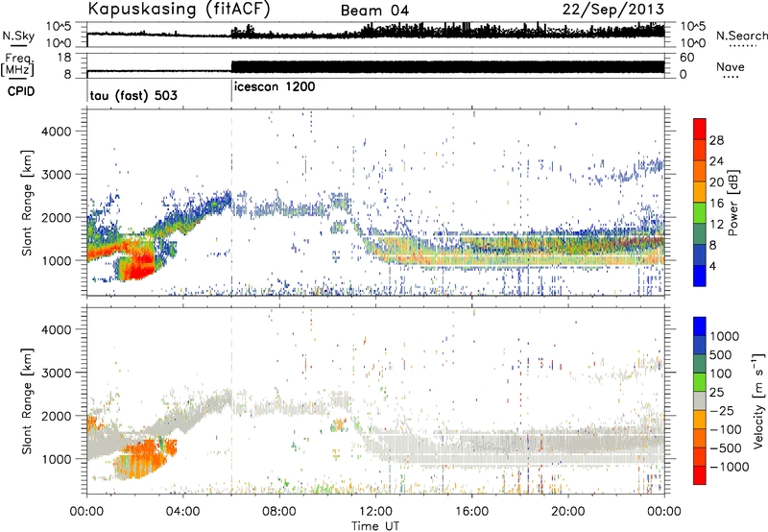Screen dimensions: 768x532
Task: Click 'Slant Range [km]' label of power panel
Action: (x=27, y=203)
